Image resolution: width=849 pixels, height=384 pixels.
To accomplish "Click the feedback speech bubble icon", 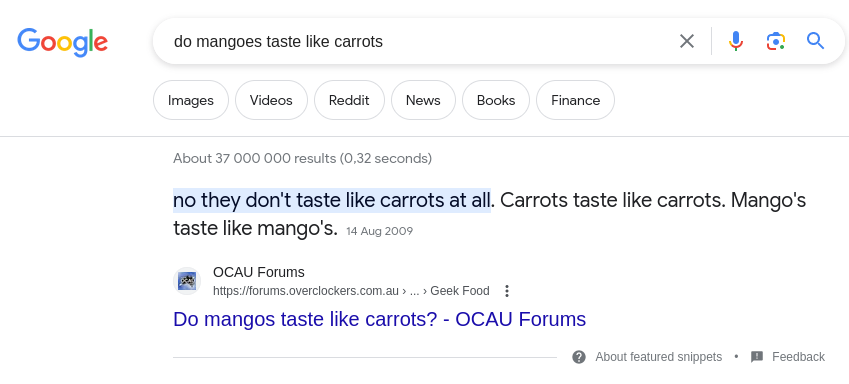I will coord(757,357).
